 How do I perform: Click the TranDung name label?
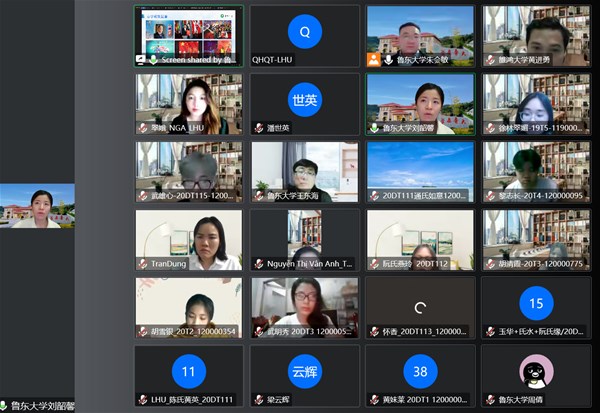pyautogui.click(x=167, y=264)
